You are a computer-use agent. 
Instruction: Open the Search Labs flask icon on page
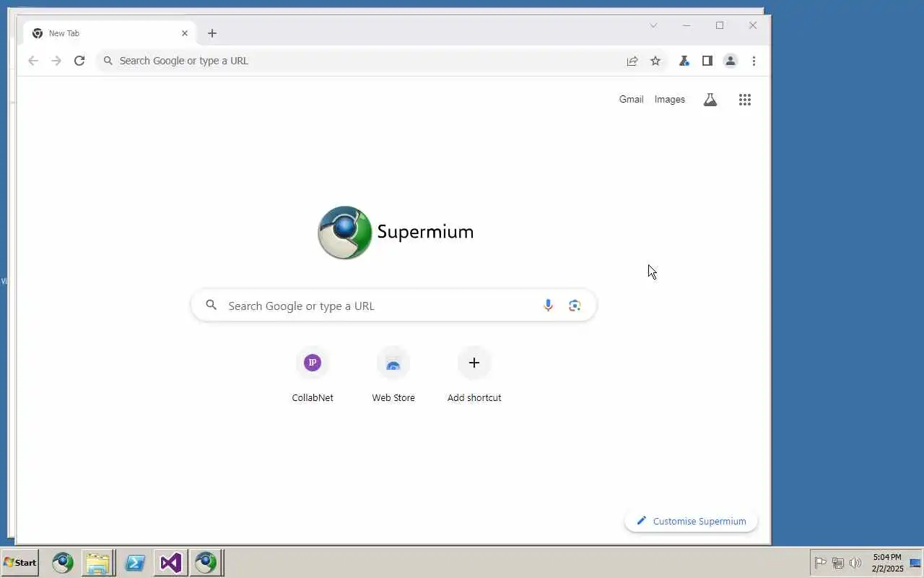click(710, 100)
